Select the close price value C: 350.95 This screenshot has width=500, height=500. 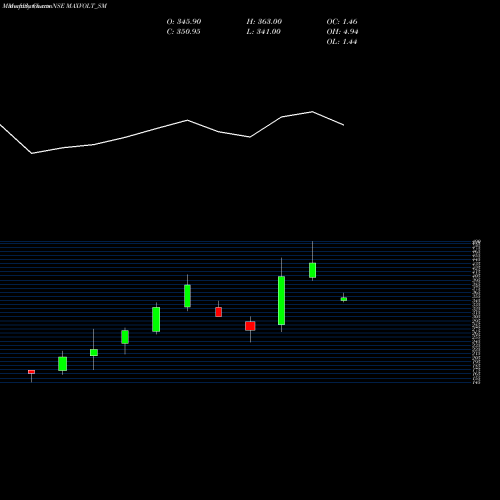[x=183, y=32]
